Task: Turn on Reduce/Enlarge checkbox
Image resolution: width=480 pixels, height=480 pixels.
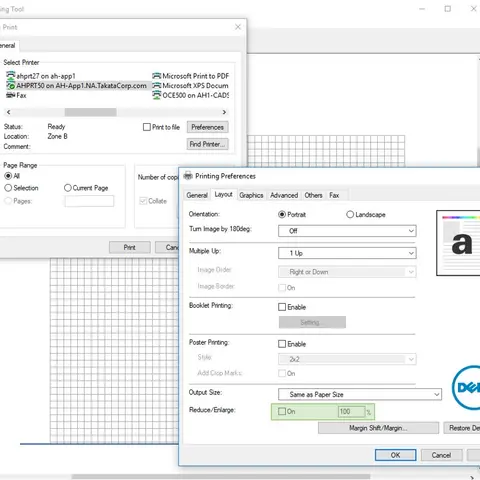Action: tap(282, 411)
